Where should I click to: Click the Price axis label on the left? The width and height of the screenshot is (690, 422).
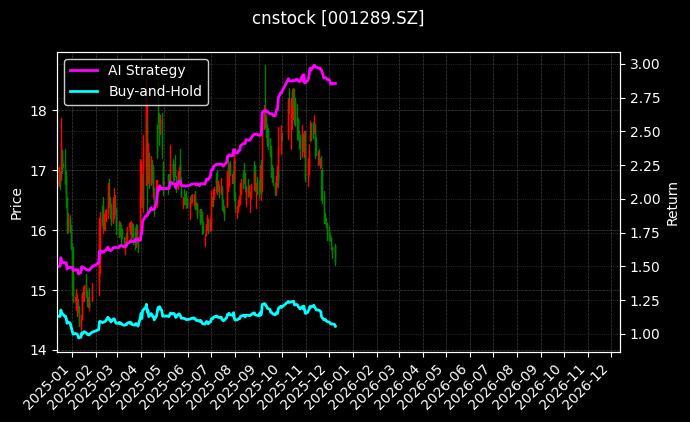point(17,201)
